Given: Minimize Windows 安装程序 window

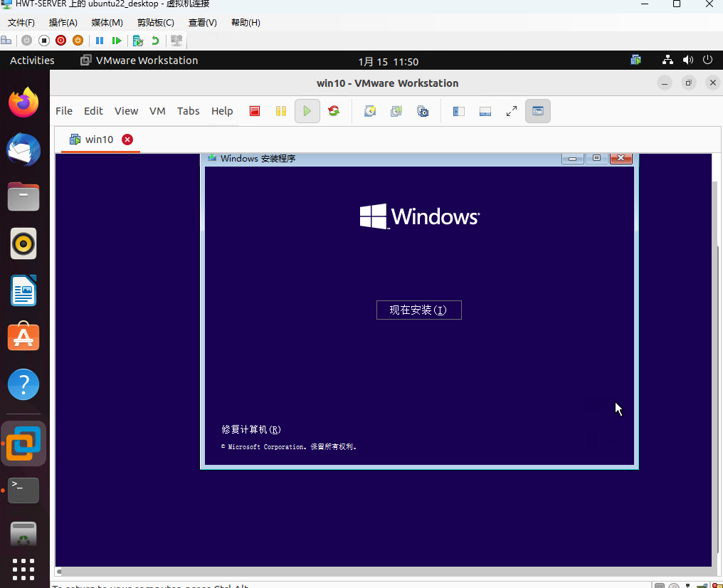Looking at the screenshot, I should [x=573, y=158].
